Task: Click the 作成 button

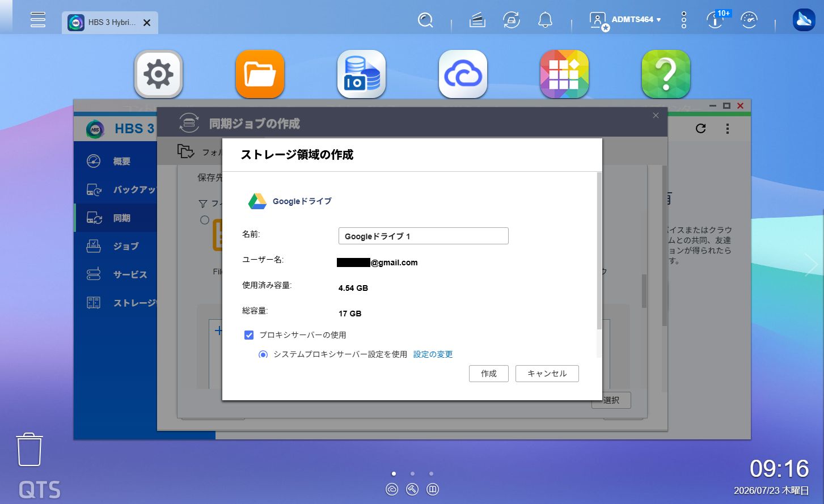Action: (489, 374)
